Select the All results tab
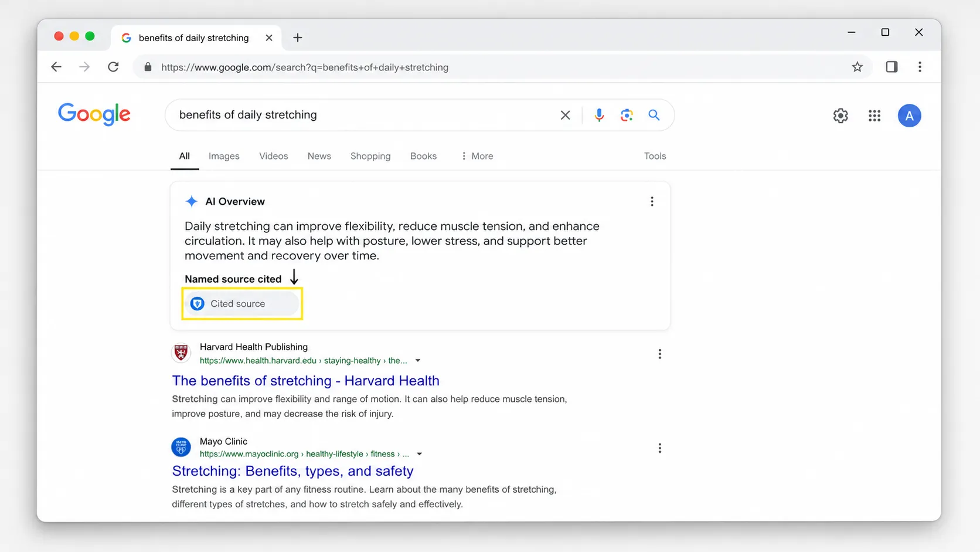 point(185,156)
